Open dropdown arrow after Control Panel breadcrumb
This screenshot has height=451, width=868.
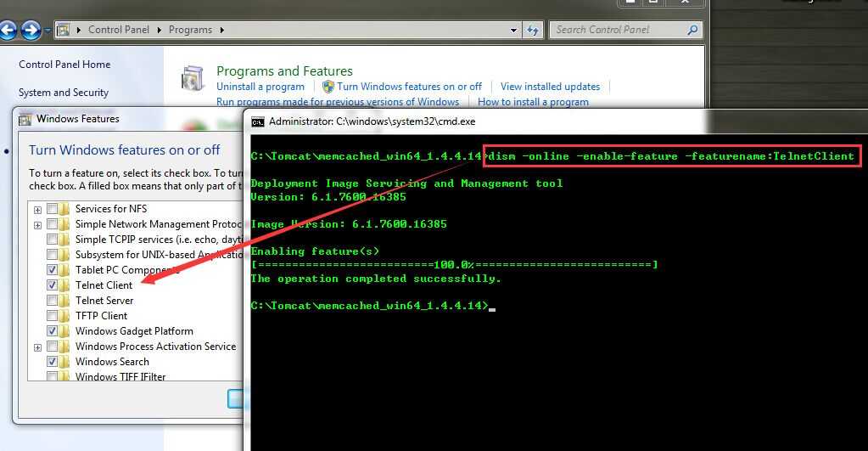pyautogui.click(x=159, y=30)
